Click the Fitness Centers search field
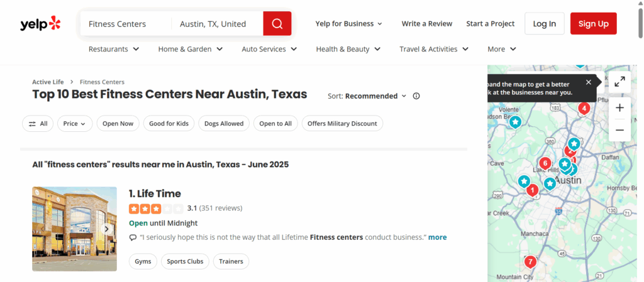 click(126, 24)
